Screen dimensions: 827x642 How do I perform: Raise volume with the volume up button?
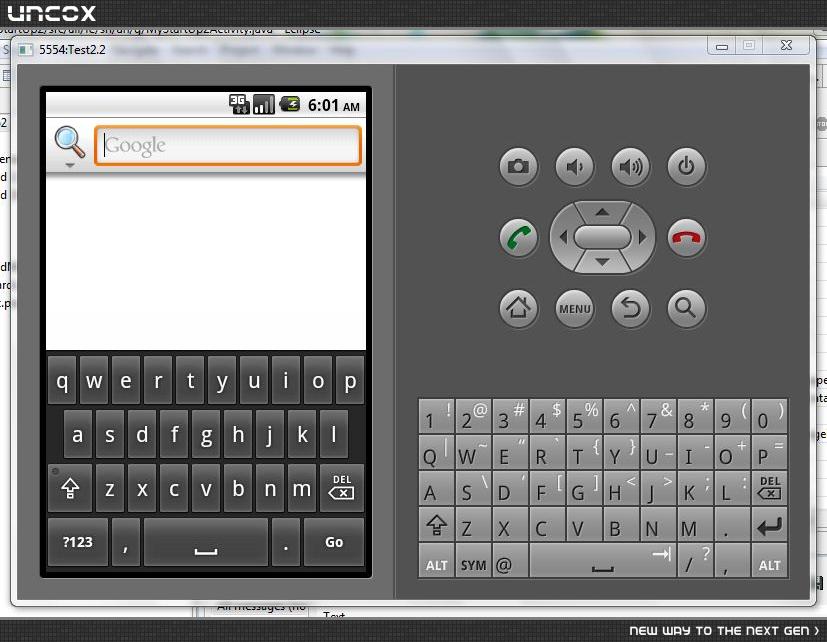tap(630, 167)
